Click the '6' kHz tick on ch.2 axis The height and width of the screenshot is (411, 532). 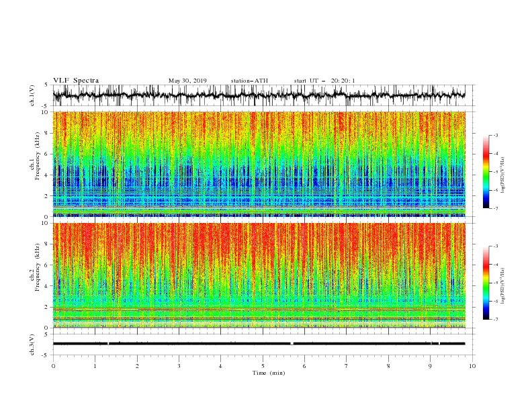coord(47,265)
